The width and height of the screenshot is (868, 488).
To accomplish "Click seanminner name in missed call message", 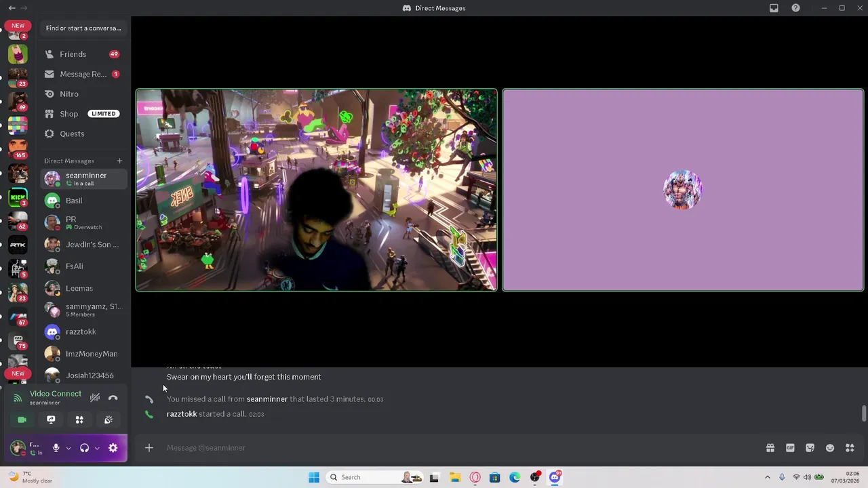I will coord(267,399).
